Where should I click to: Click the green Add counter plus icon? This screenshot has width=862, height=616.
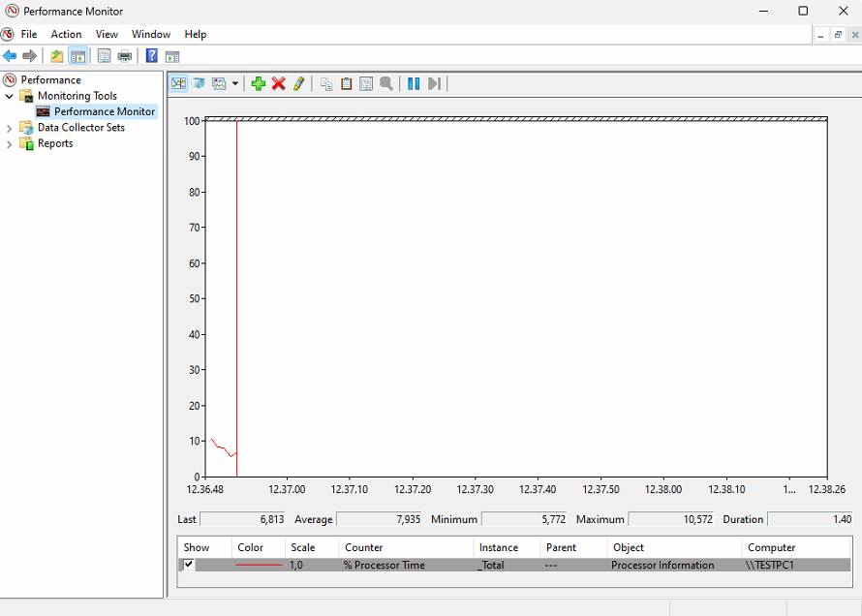click(258, 84)
